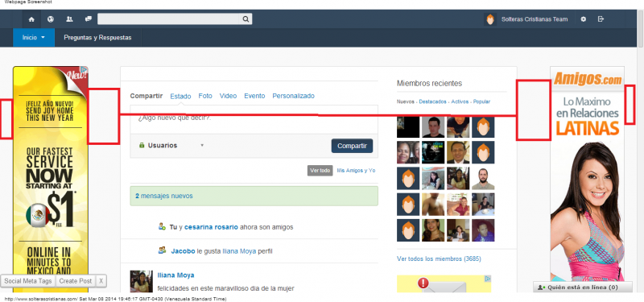Click the Create Post button
Viewport: 644px width, 302px height.
click(x=75, y=281)
